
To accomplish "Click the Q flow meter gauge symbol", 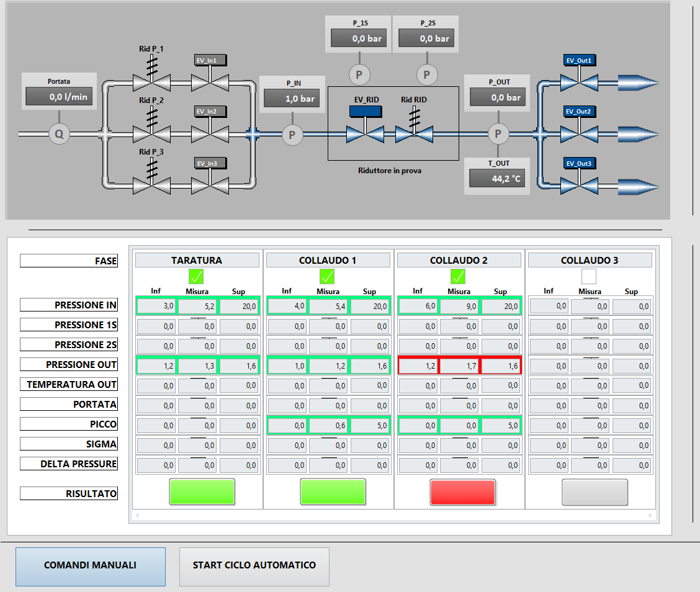I will click(59, 134).
